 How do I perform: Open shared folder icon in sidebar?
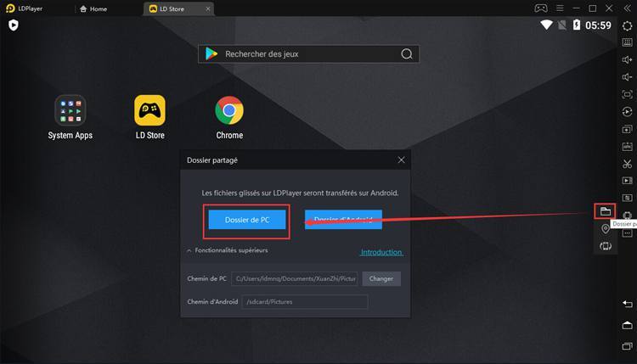[x=606, y=211]
